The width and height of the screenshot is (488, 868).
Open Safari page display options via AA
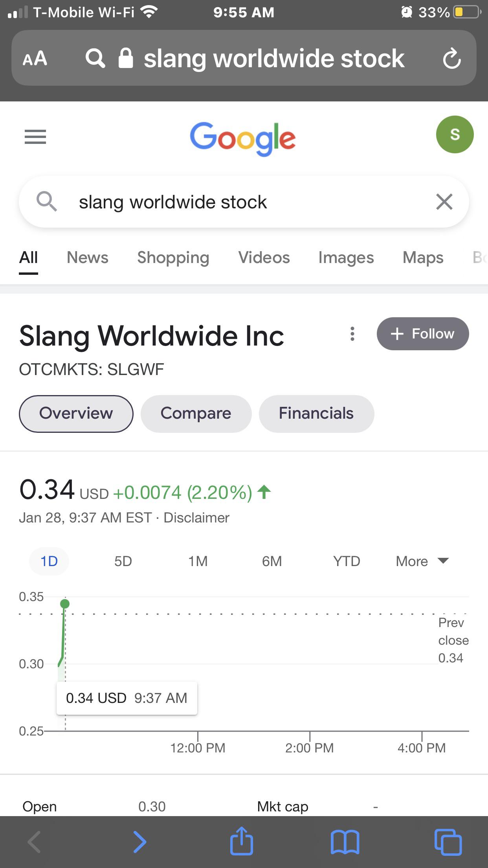(x=35, y=58)
